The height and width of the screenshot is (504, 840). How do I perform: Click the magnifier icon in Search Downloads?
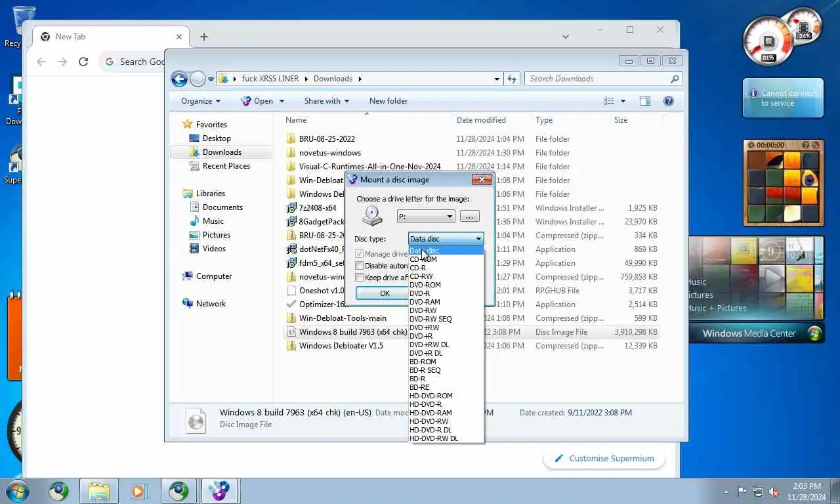(675, 79)
